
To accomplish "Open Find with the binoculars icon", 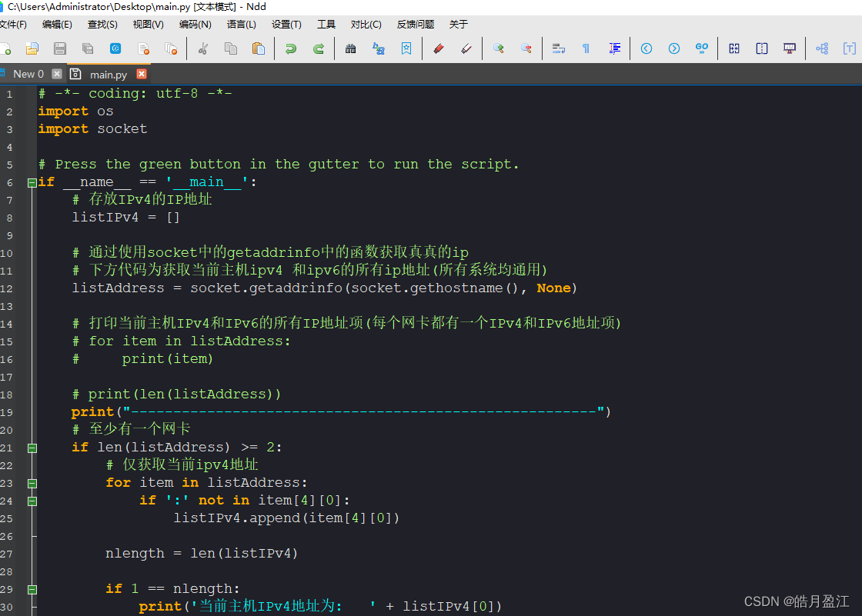I will (350, 48).
